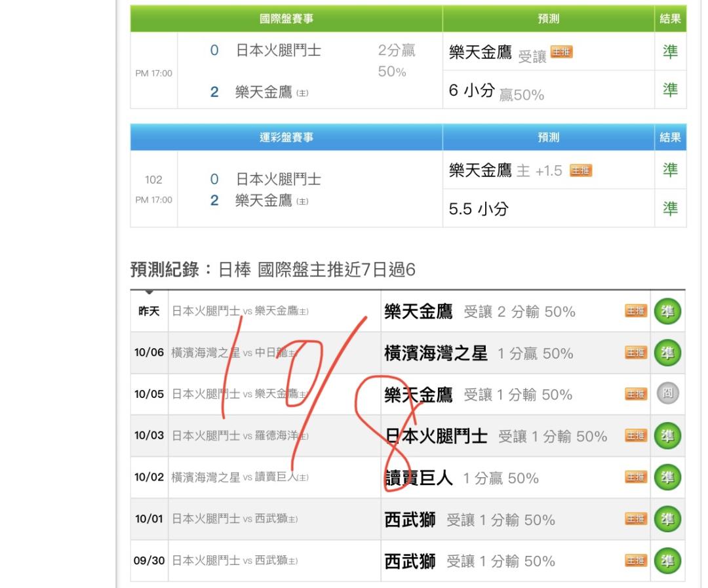This screenshot has width=708, height=588.
Task: Click the 主推 badge in the 10/05 record row
Action: [x=636, y=394]
